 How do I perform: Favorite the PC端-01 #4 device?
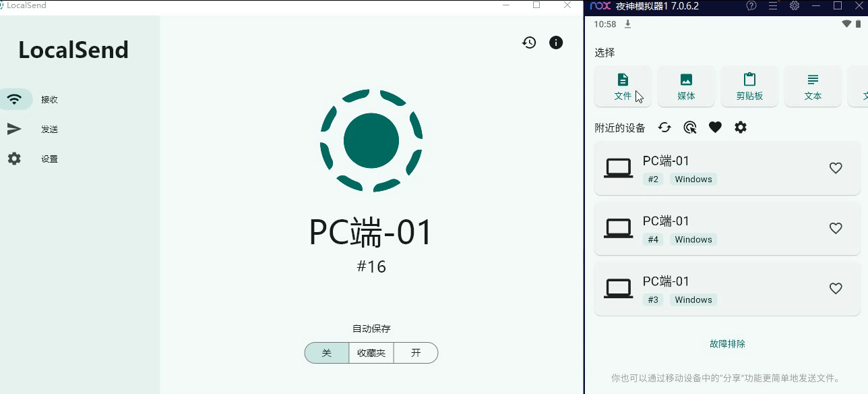click(836, 228)
